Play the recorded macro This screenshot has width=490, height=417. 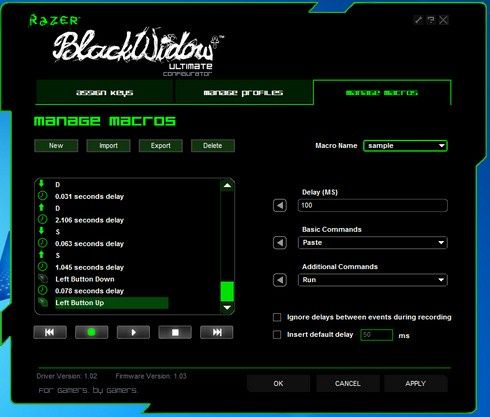point(133,332)
